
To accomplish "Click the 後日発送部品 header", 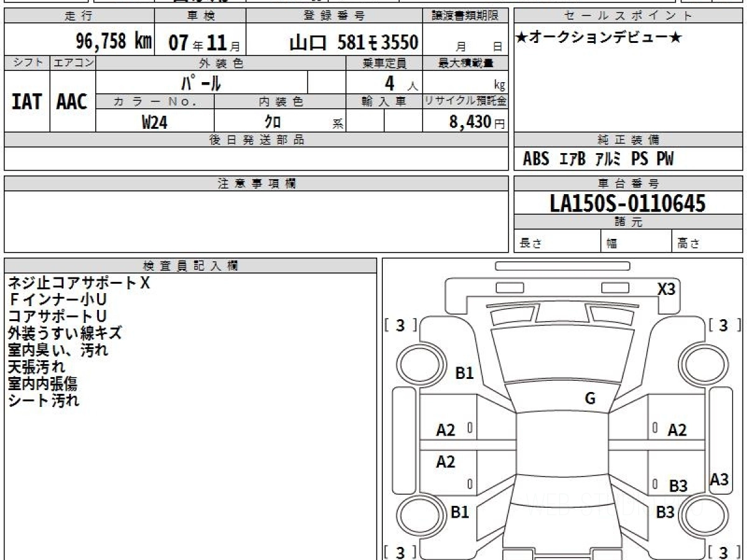I will pyautogui.click(x=256, y=140).
